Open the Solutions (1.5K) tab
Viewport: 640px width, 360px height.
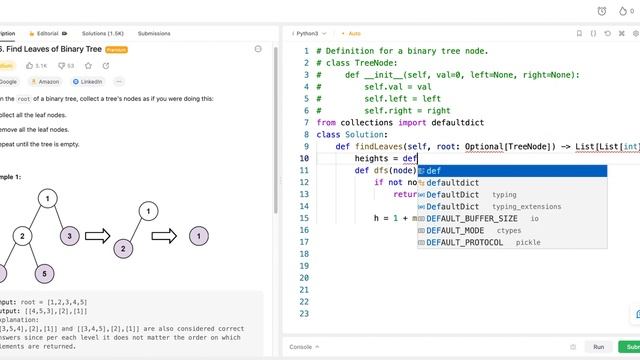102,33
